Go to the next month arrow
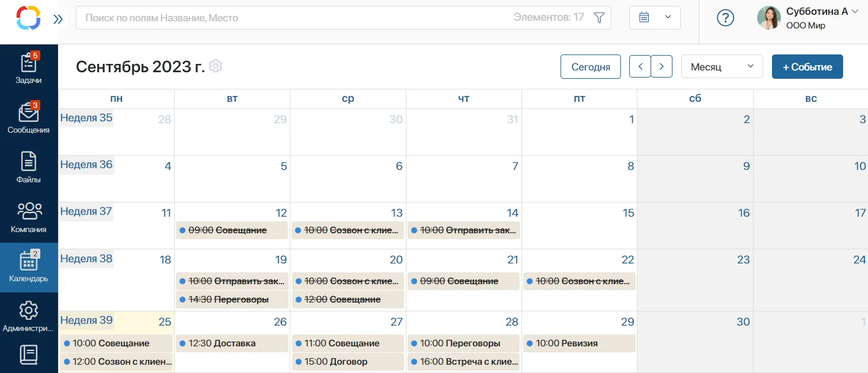This screenshot has width=868, height=373. tap(662, 67)
